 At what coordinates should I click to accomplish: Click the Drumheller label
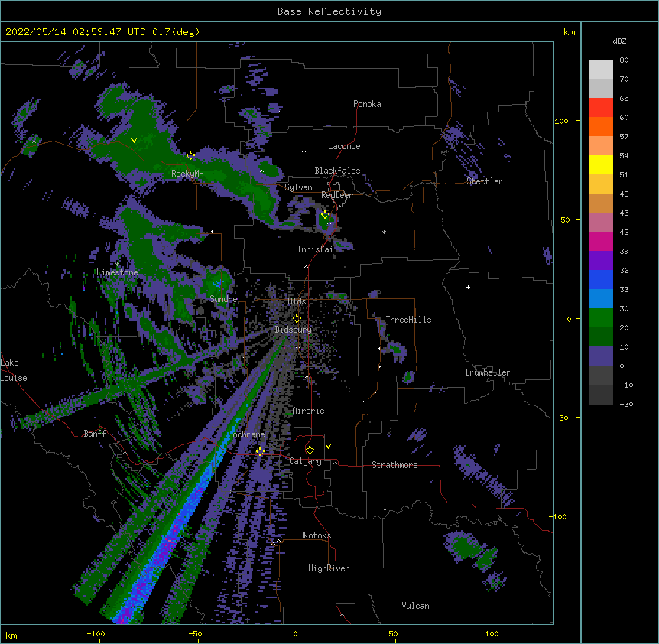tap(488, 372)
